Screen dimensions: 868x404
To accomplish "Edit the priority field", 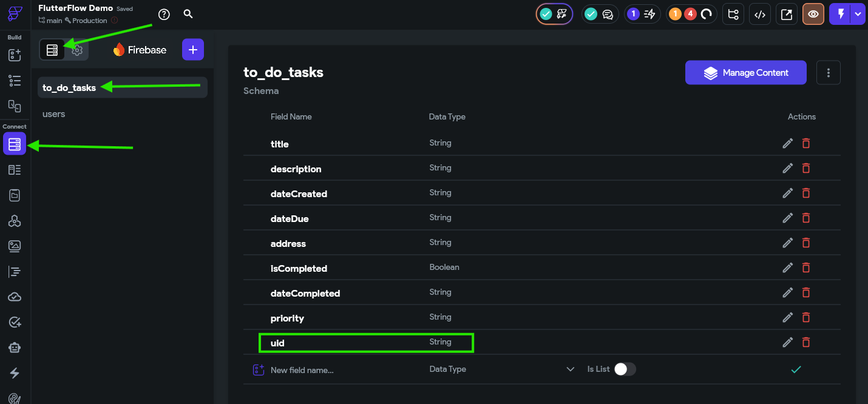I will tap(788, 317).
